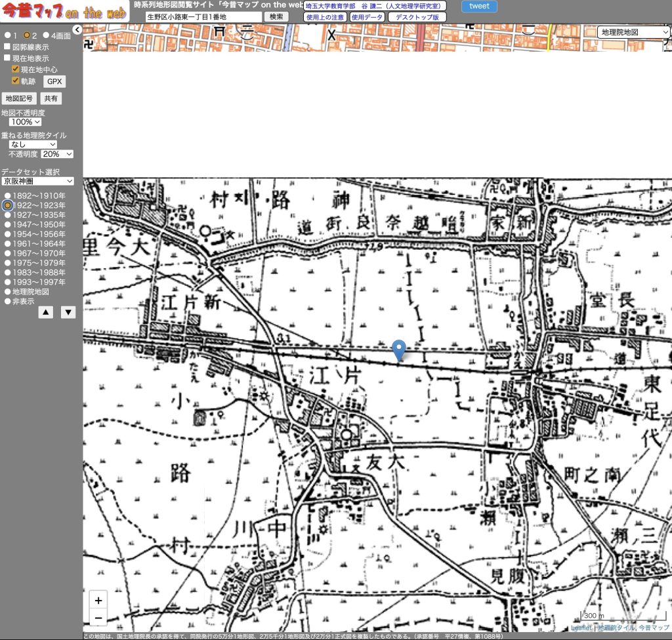Uncheck the 軌跡 checkbox
This screenshot has width=672, height=640.
[x=16, y=81]
